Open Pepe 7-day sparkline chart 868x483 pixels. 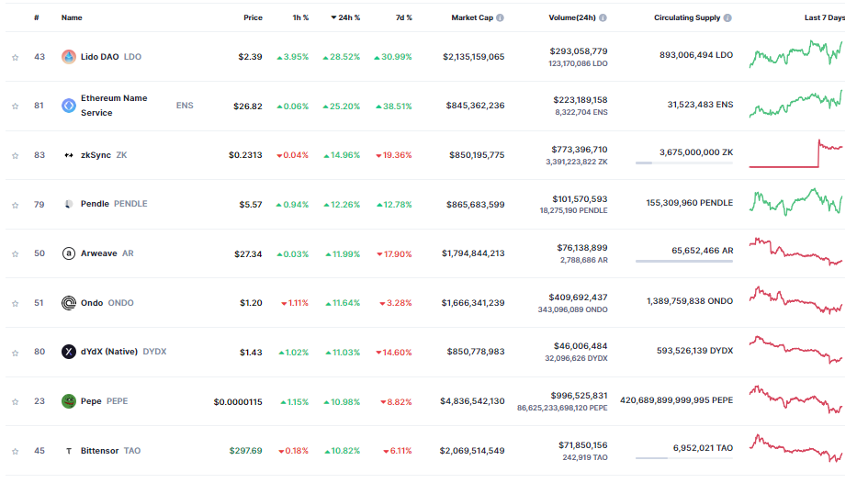pyautogui.click(x=796, y=399)
